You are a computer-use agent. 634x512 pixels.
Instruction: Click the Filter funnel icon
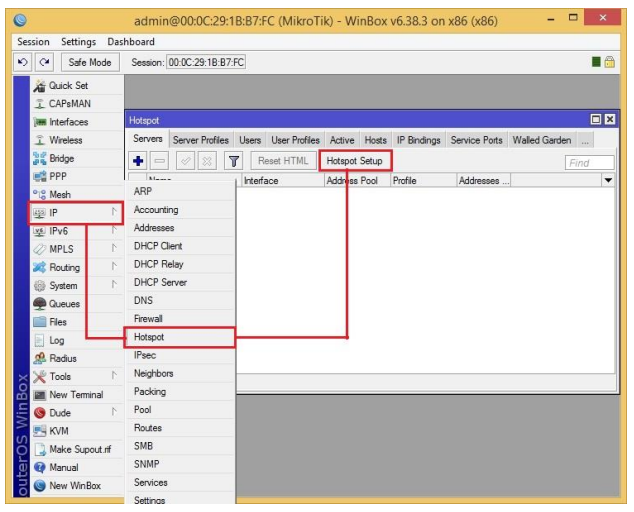coord(234,161)
